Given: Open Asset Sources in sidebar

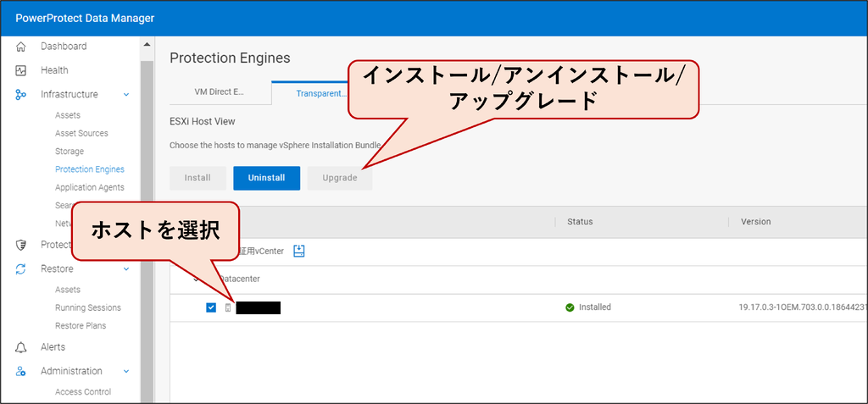Looking at the screenshot, I should 81,133.
